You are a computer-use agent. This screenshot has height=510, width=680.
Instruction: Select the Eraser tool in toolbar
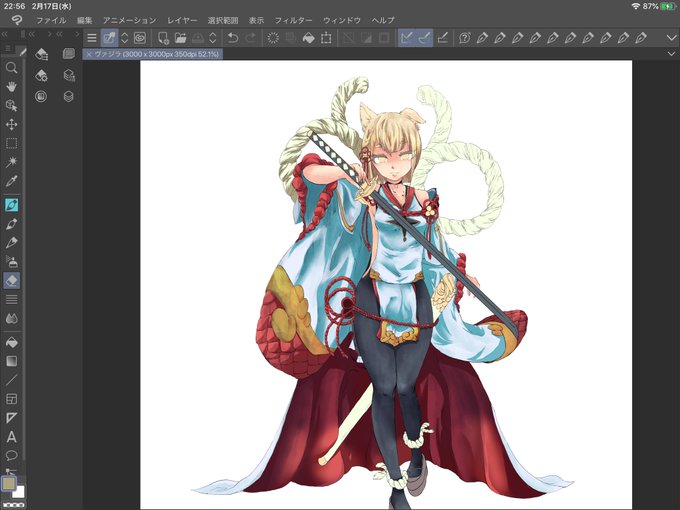click(x=11, y=281)
